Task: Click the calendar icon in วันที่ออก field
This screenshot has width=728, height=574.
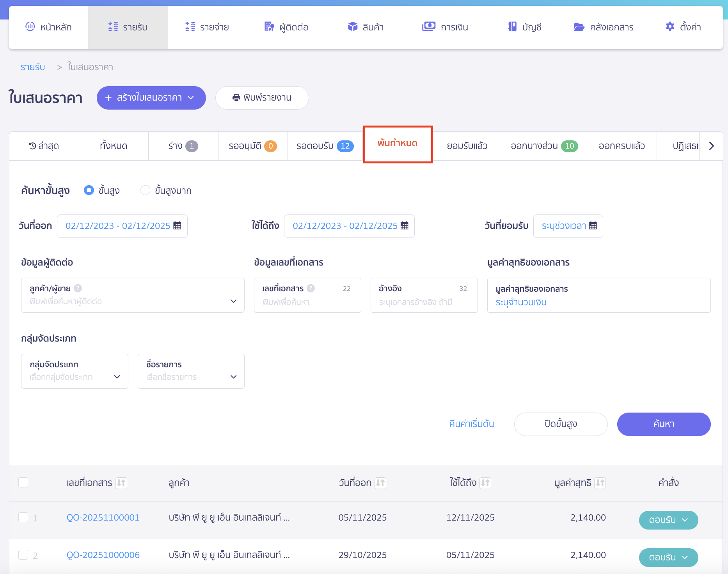Action: tap(177, 226)
